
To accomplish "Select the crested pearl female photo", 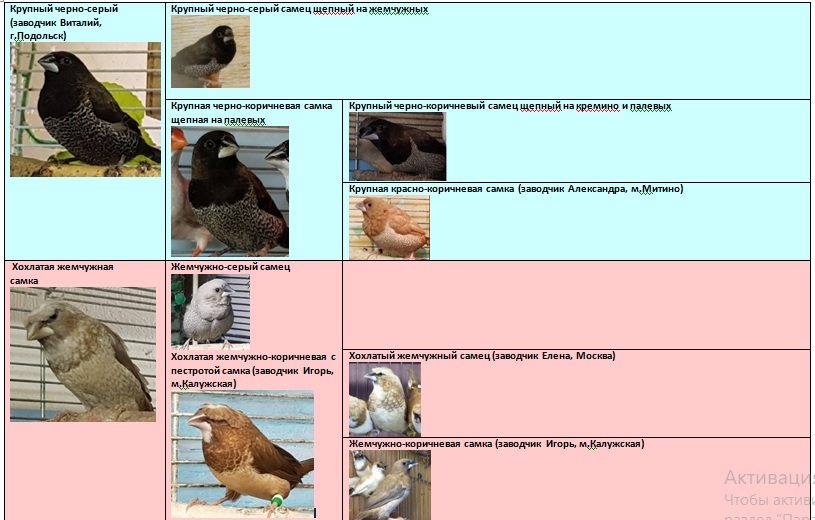I will tap(83, 354).
